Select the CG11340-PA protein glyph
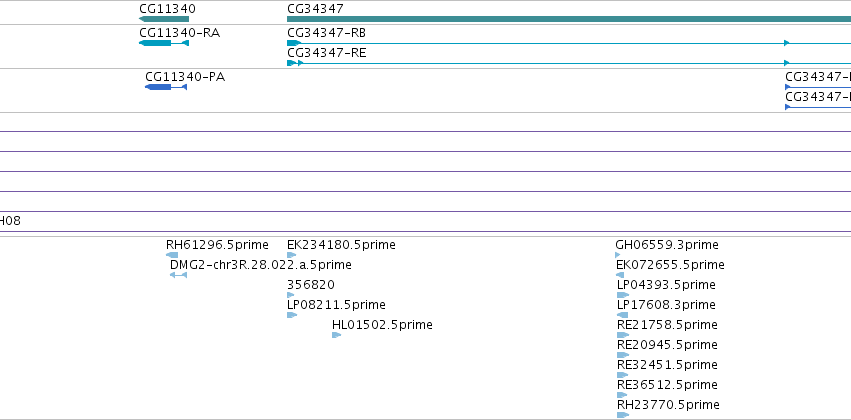The height and width of the screenshot is (420, 851). click(x=166, y=87)
